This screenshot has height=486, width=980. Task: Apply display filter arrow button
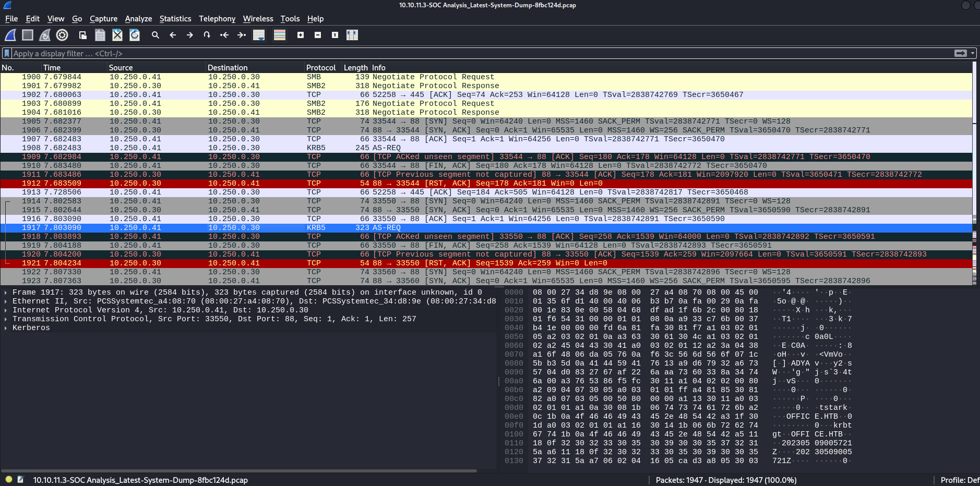(961, 53)
